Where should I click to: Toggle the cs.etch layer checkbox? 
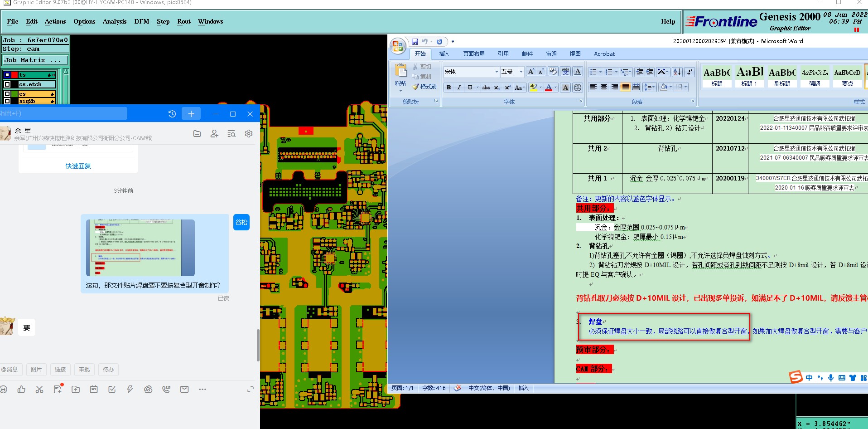coord(7,84)
